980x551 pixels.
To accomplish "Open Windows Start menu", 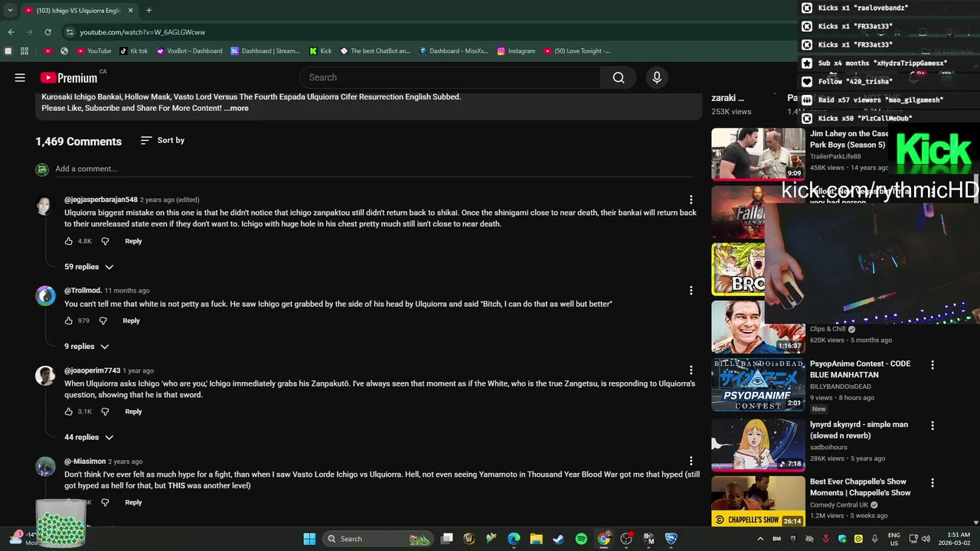I will 309,539.
